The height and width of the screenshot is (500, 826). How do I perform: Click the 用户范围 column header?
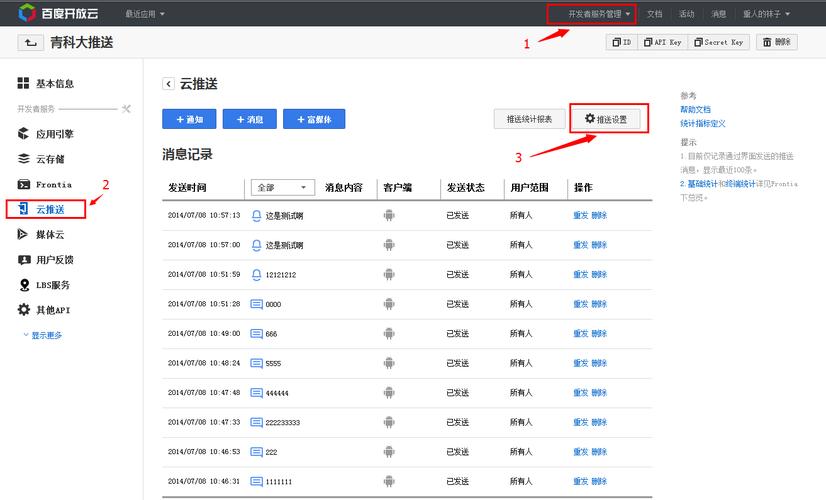[x=529, y=188]
